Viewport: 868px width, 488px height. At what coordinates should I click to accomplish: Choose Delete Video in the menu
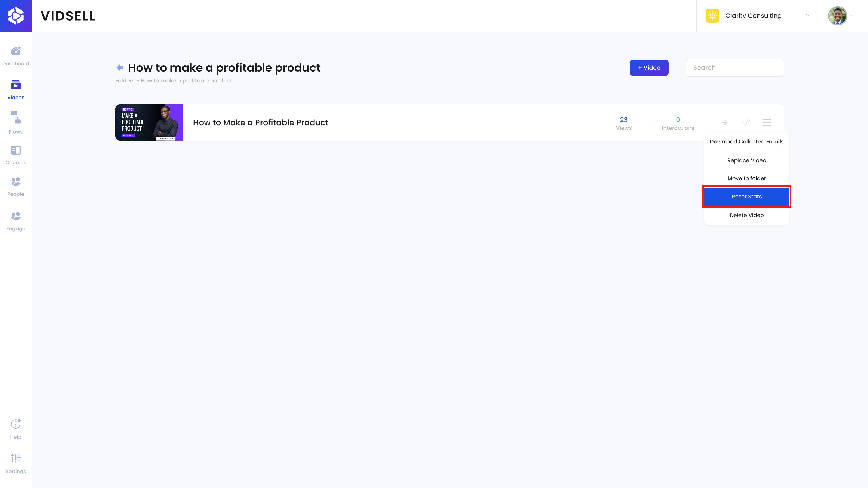pos(746,215)
